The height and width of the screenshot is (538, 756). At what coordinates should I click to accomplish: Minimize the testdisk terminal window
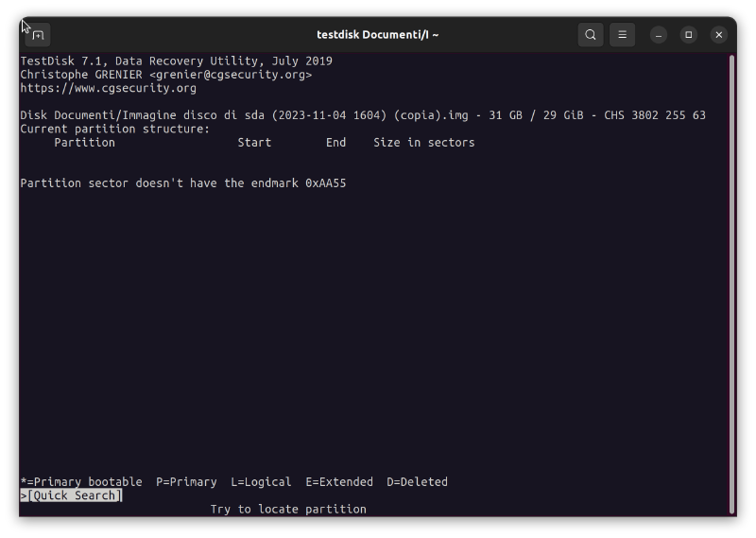pyautogui.click(x=659, y=35)
